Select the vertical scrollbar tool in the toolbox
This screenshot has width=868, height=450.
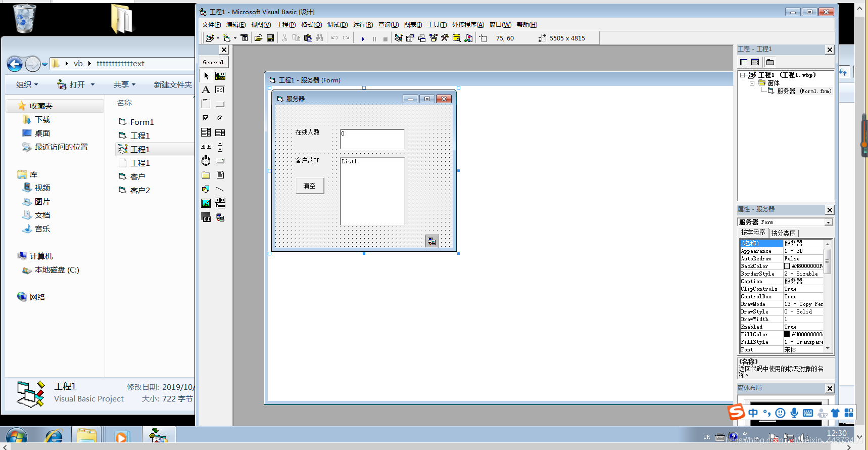[x=220, y=147]
